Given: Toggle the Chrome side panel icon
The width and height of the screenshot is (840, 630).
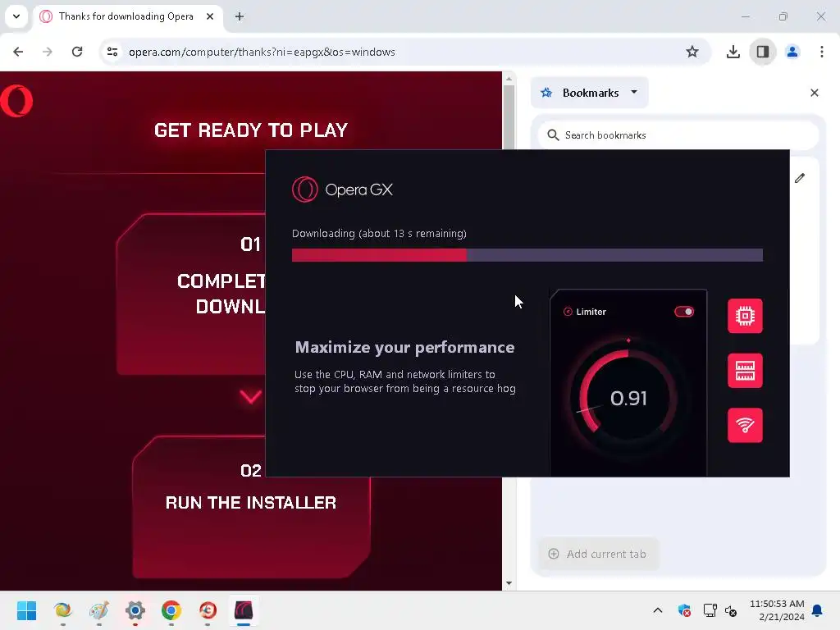Looking at the screenshot, I should 763,52.
